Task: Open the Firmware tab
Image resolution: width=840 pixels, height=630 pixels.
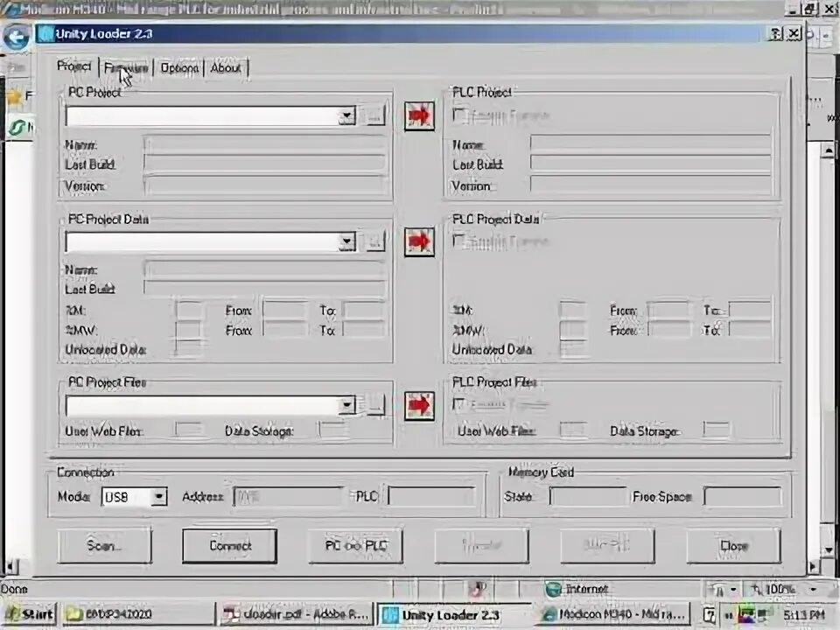Action: point(126,68)
